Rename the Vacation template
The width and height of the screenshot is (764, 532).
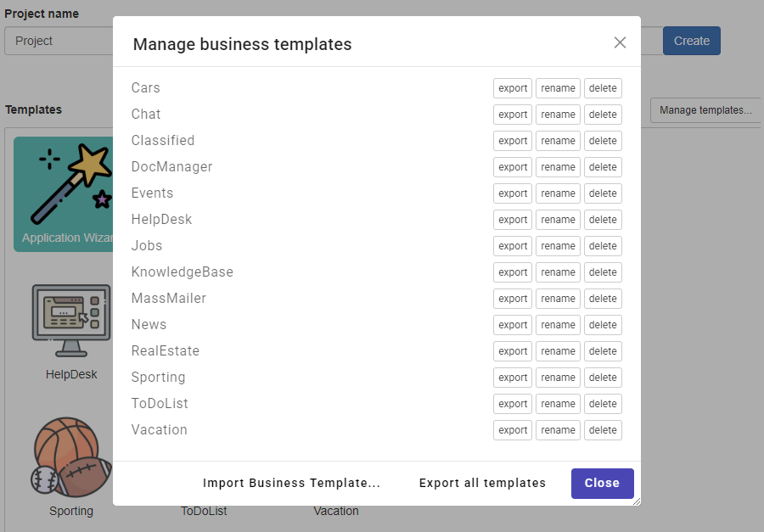[558, 430]
